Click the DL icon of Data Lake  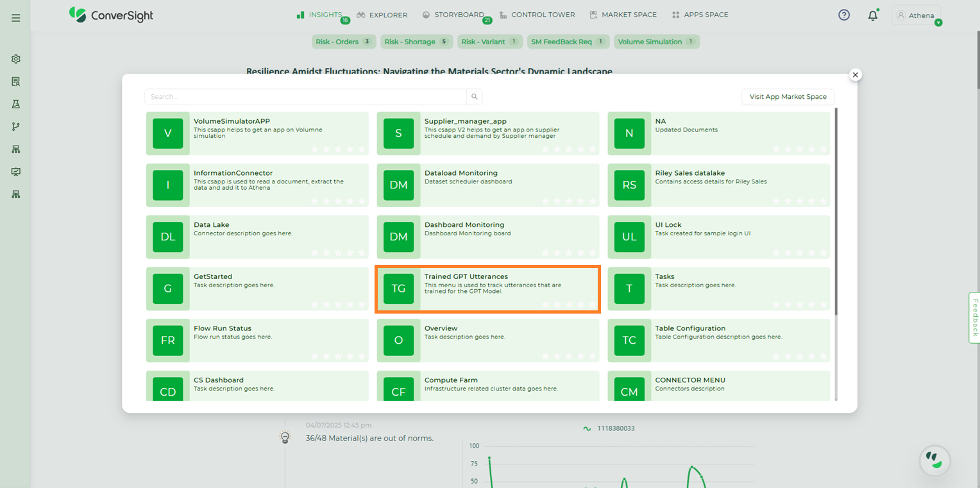pos(168,237)
